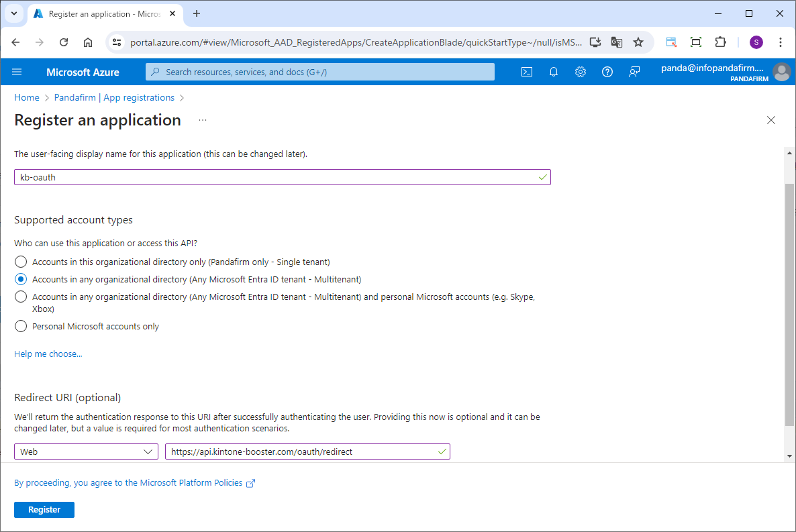This screenshot has height=532, width=796.
Task: Navigate to Pandafirm App registrations breadcrumb
Action: pos(114,97)
